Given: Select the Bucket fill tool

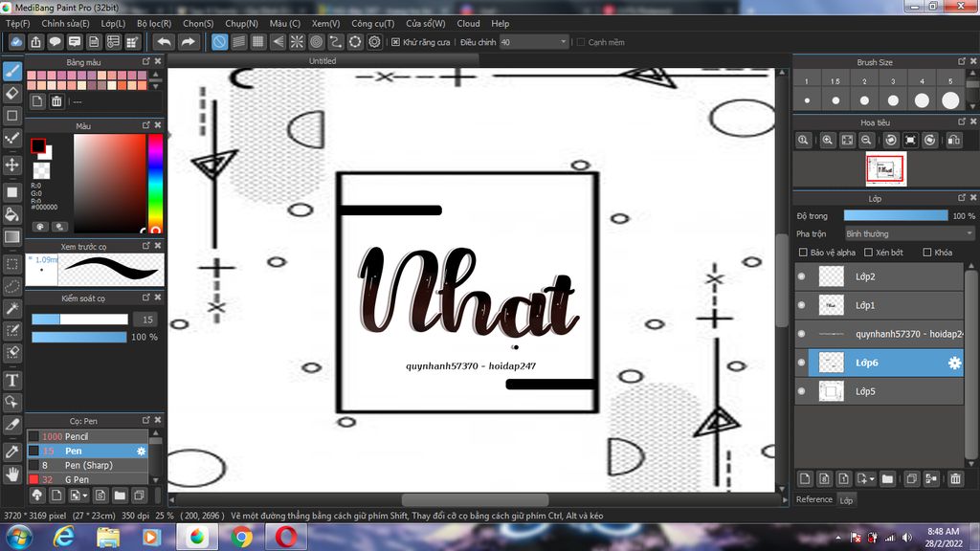Looking at the screenshot, I should [11, 214].
